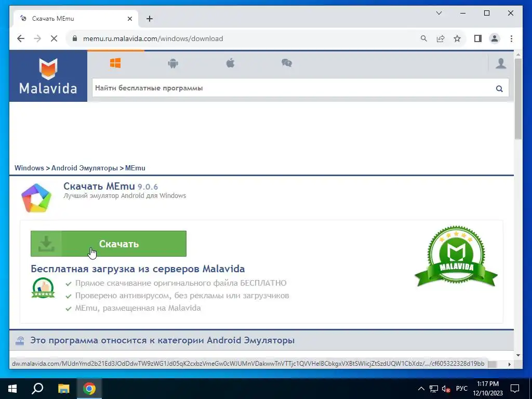Open the Windows breadcrumb link
This screenshot has width=532, height=399.
[x=29, y=168]
